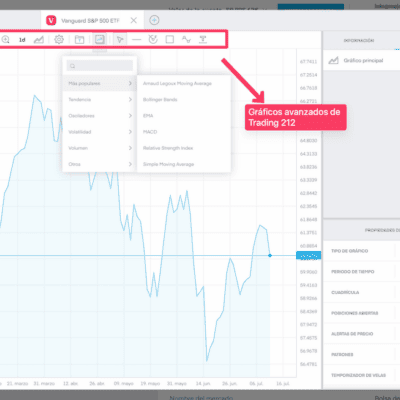This screenshot has width=400, height=400.
Task: Expand Tendencia submenu chevron
Action: [130, 99]
